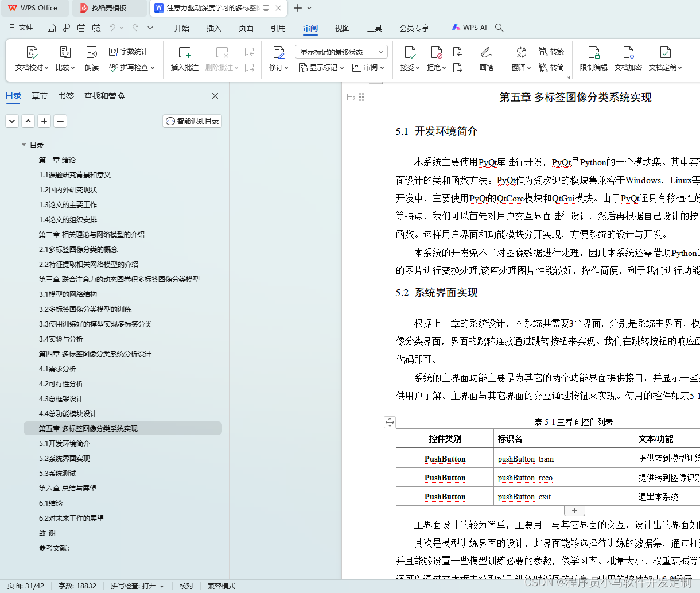Image resolution: width=700 pixels, height=593 pixels.
Task: Click 插入批注 to add a comment
Action: click(x=184, y=60)
